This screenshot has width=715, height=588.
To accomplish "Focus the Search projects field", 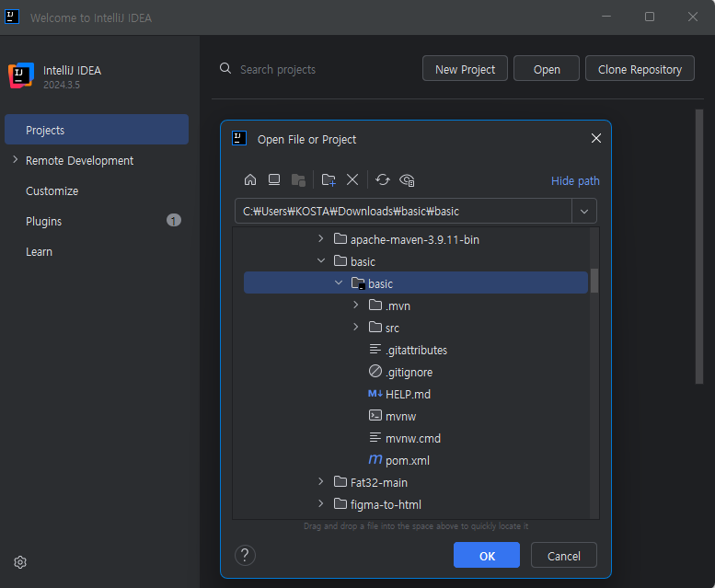I will pos(278,69).
